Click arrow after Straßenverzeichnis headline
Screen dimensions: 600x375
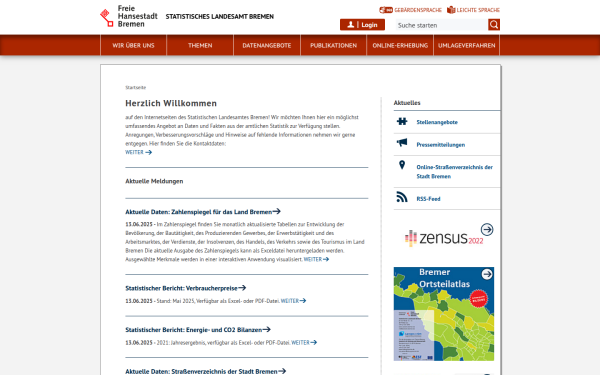coord(282,371)
